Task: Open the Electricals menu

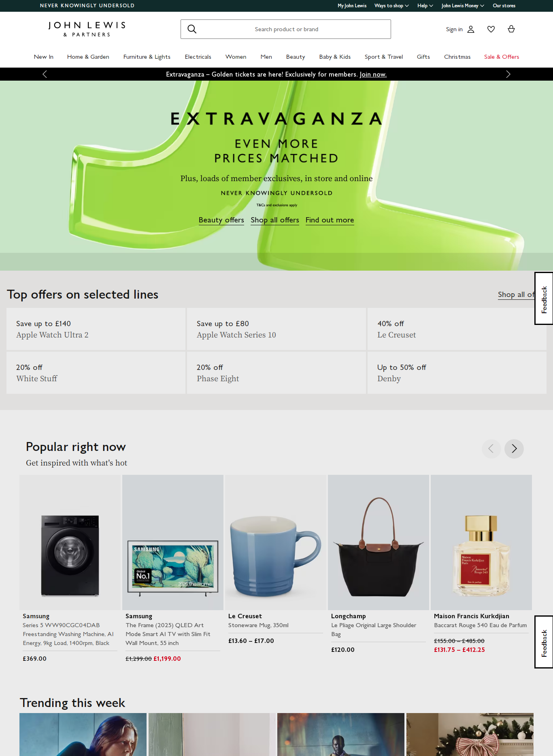Action: [198, 57]
